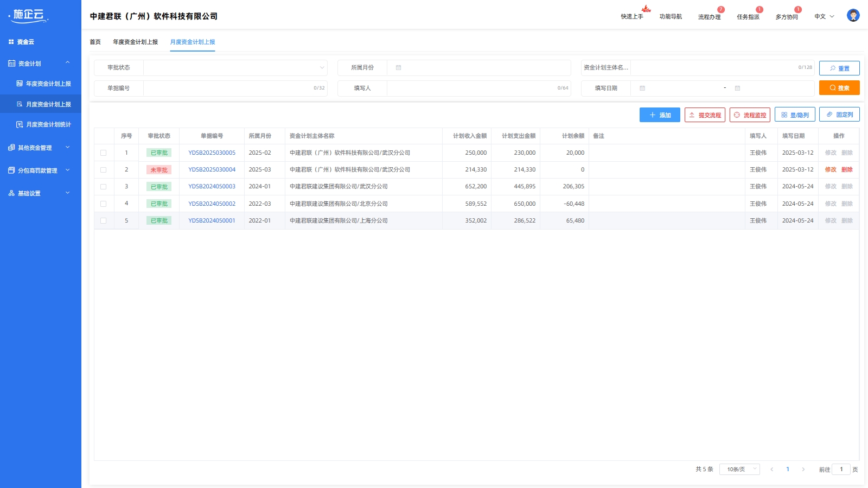Open 任务指派 with badge
This screenshot has height=488, width=868.
(748, 17)
